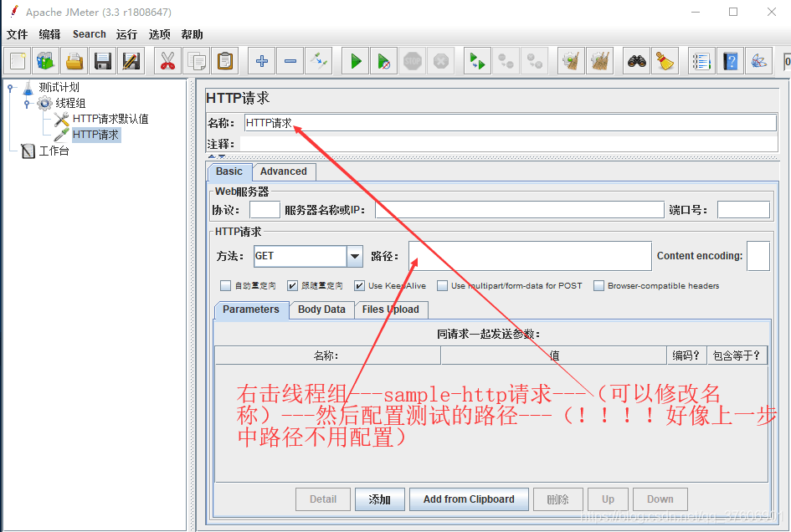Click the New test plan toolbar icon

point(18,62)
